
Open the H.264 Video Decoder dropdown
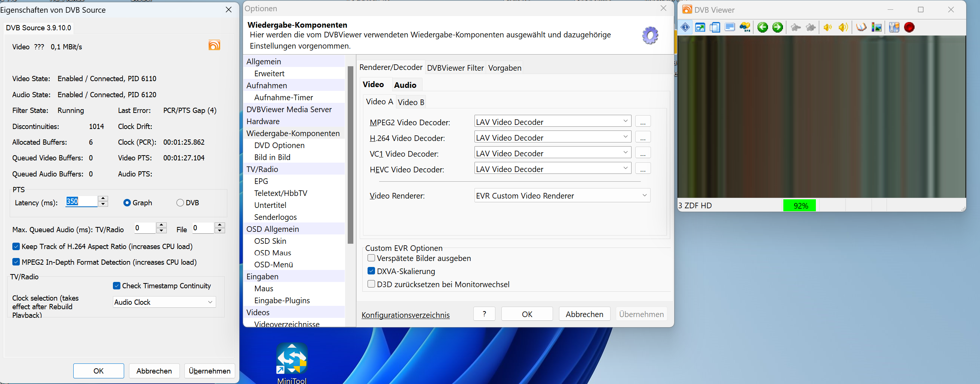pyautogui.click(x=552, y=137)
